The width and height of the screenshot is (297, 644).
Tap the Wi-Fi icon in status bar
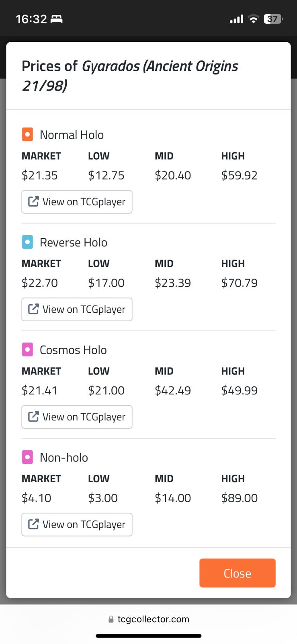coord(253,19)
